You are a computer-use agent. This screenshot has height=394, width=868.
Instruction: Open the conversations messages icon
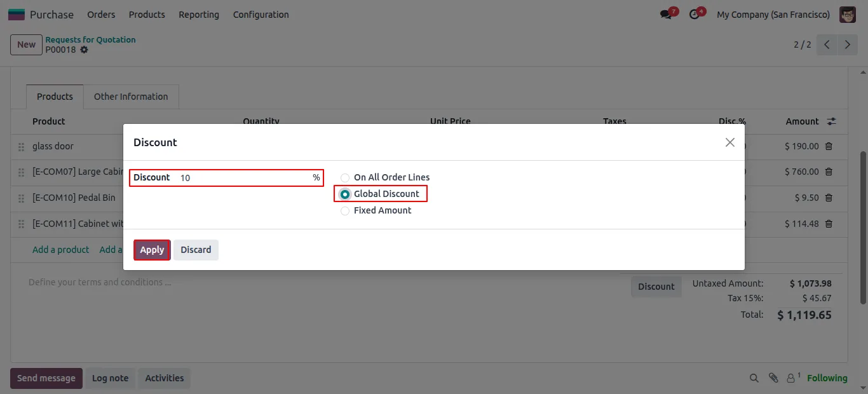pyautogui.click(x=666, y=14)
